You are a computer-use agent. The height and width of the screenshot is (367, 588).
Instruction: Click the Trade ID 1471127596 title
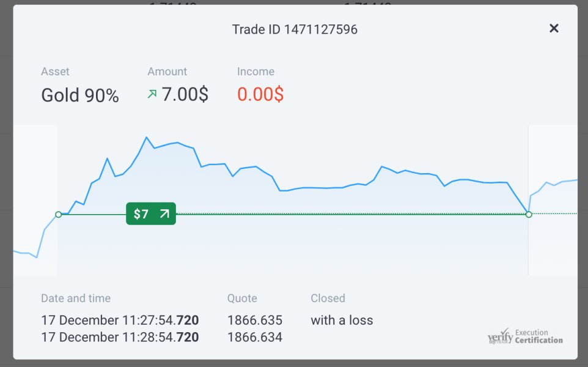295,29
